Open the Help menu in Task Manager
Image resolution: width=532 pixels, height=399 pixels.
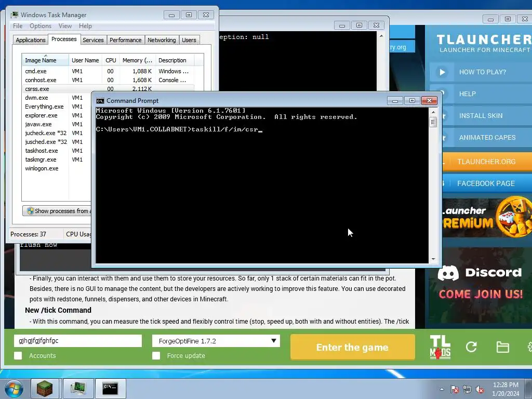[x=85, y=26]
